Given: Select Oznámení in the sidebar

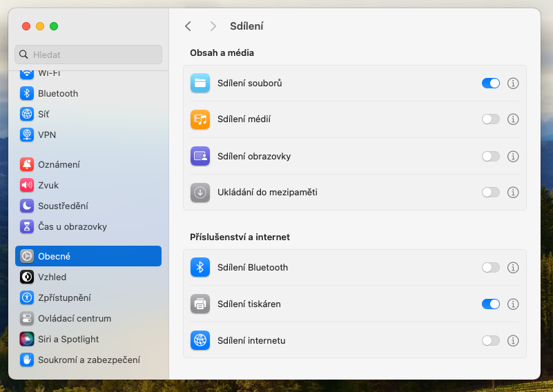Looking at the screenshot, I should click(59, 164).
